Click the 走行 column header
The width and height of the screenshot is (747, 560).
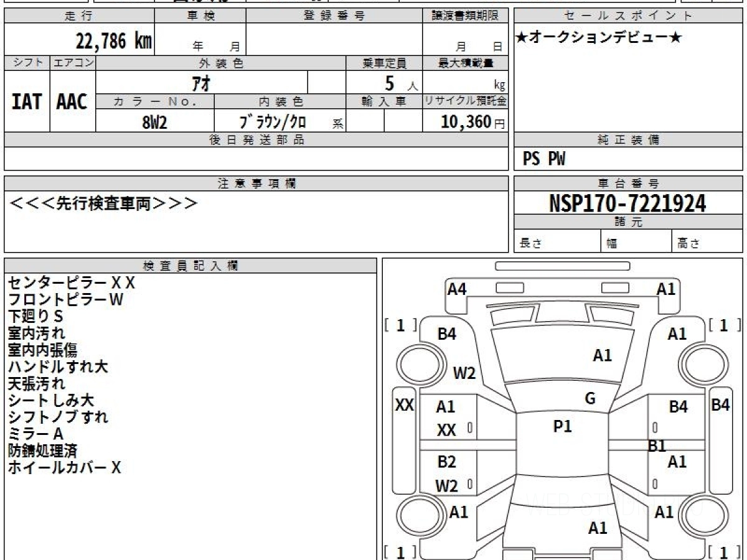pos(79,16)
